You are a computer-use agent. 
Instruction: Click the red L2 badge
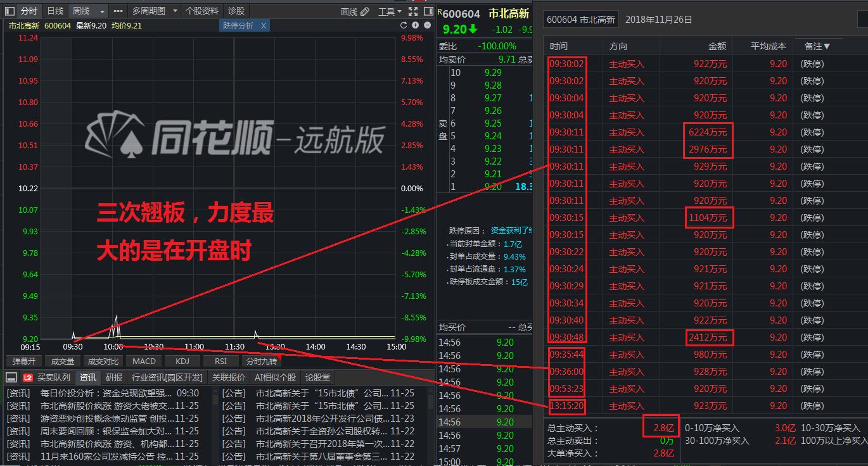pyautogui.click(x=27, y=378)
